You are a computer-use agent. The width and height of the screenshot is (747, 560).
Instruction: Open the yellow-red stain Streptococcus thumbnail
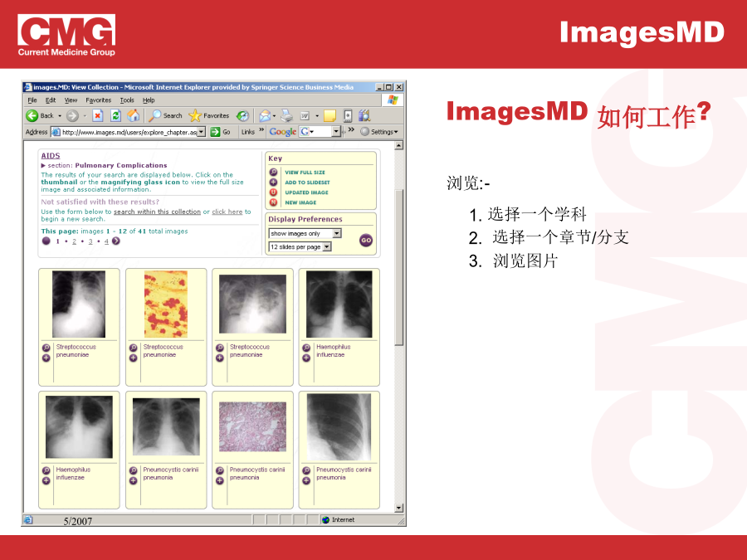(166, 304)
